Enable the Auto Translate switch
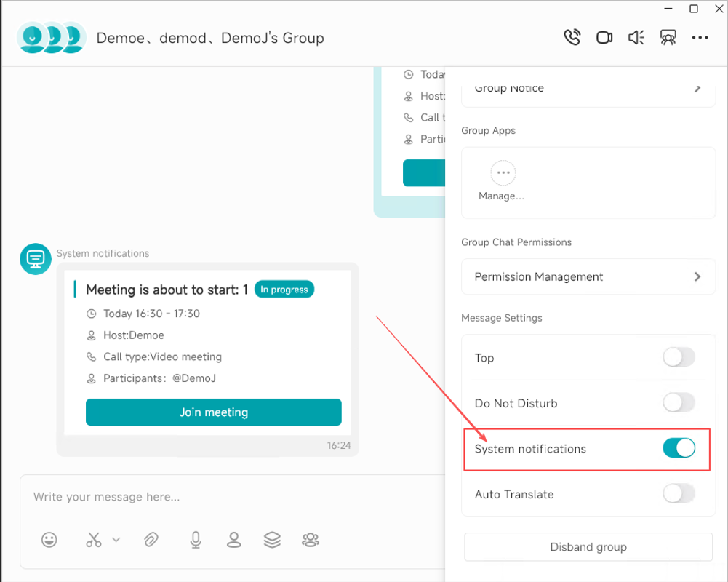 coord(679,494)
